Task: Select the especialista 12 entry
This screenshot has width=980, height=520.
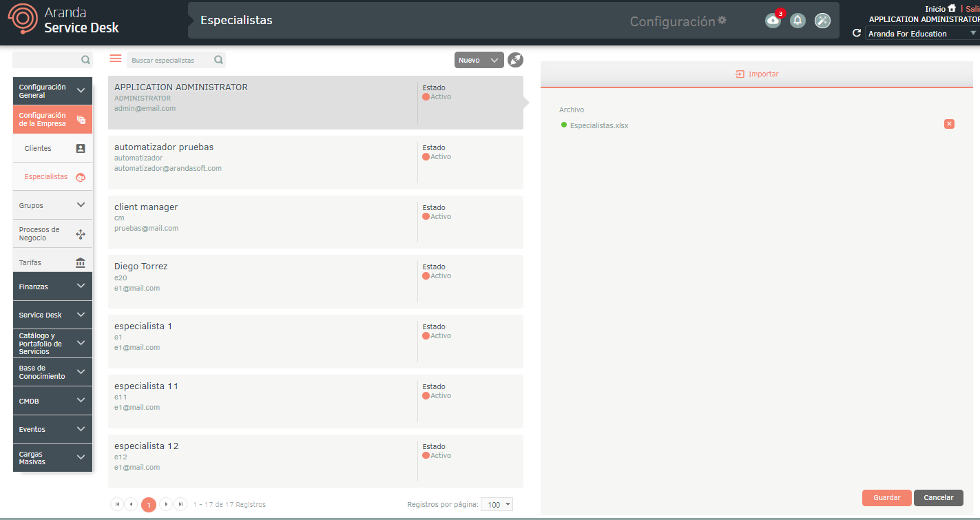Action: 315,461
